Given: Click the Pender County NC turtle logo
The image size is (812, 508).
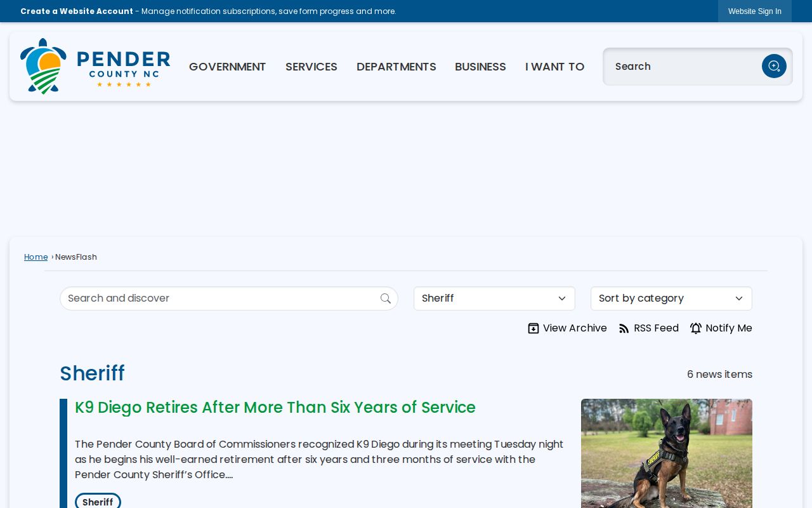Looking at the screenshot, I should pyautogui.click(x=95, y=66).
